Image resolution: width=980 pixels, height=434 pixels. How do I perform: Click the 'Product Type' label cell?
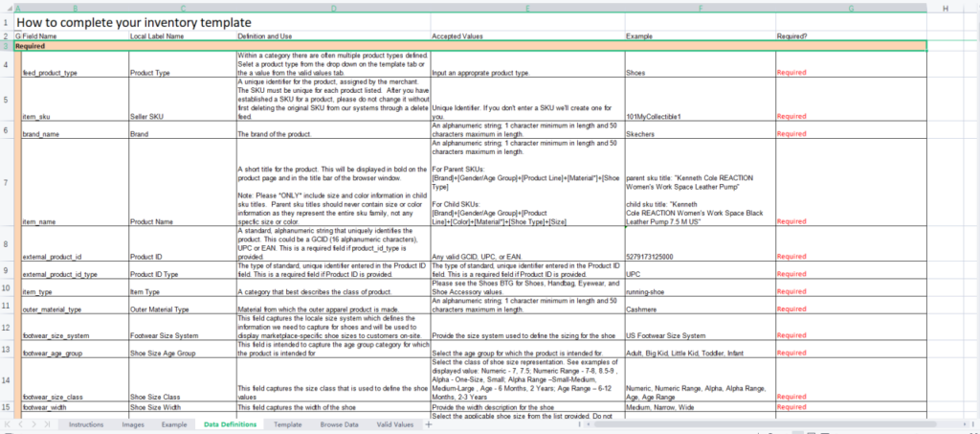[x=183, y=64]
